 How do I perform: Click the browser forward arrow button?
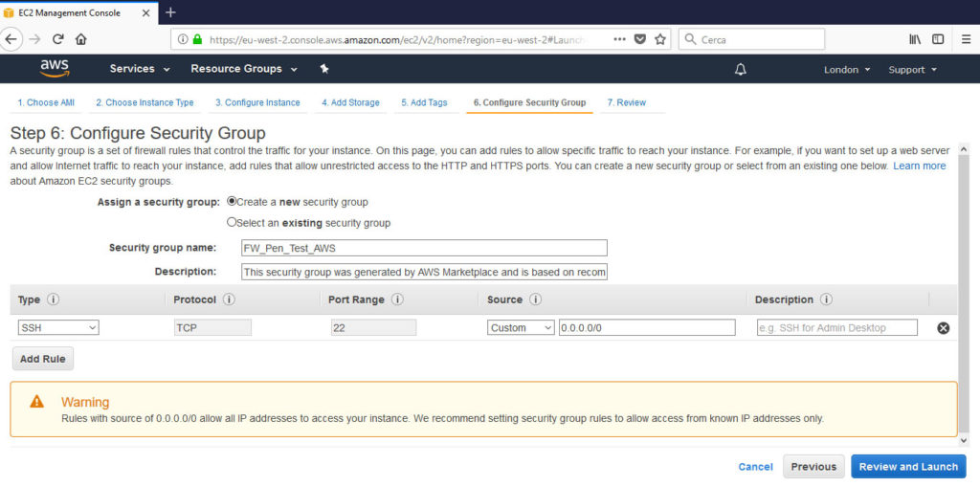[35, 39]
